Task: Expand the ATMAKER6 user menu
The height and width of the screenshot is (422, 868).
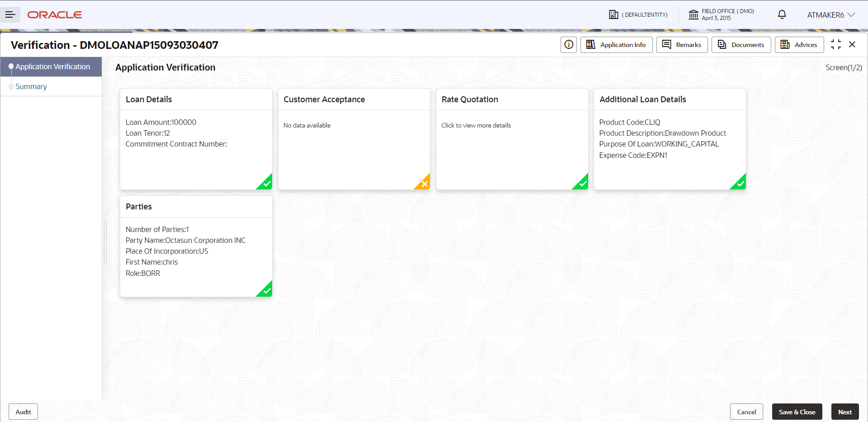Action: 831,15
